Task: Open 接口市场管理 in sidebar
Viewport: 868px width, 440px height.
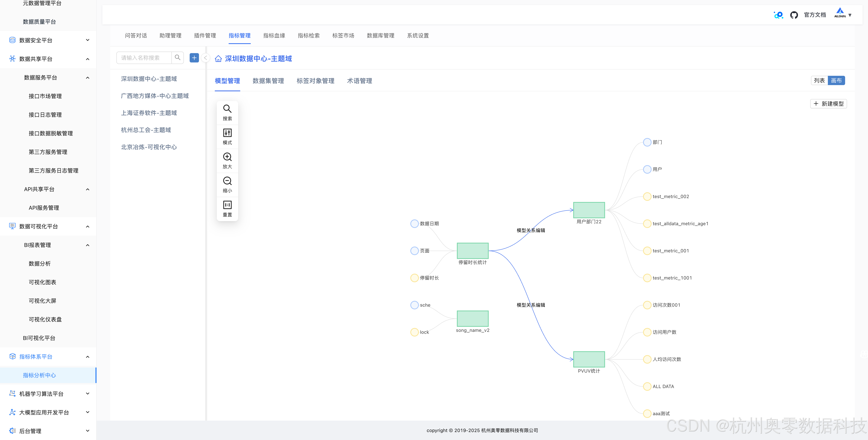Action: (x=45, y=96)
